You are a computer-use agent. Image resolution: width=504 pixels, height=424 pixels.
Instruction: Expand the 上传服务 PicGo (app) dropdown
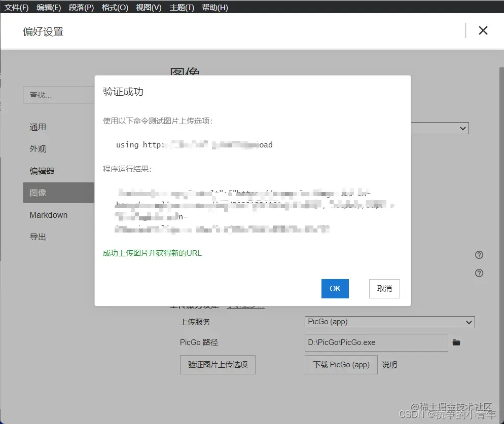pos(389,322)
